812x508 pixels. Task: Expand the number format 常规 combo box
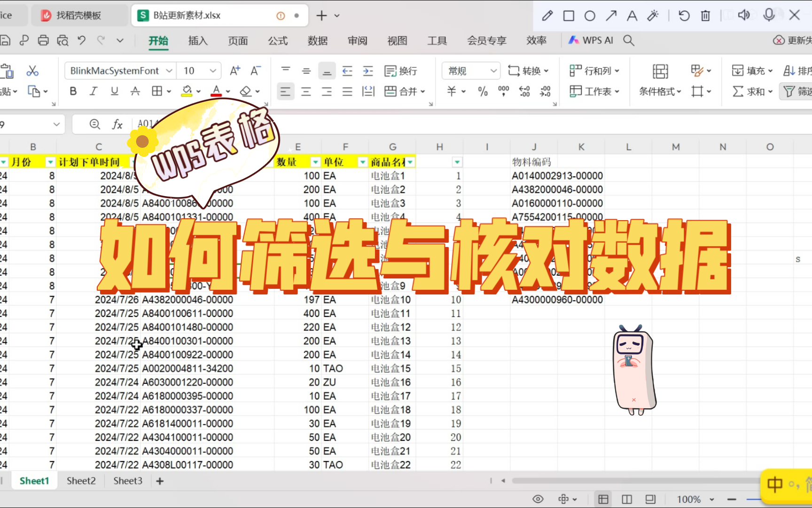[493, 71]
